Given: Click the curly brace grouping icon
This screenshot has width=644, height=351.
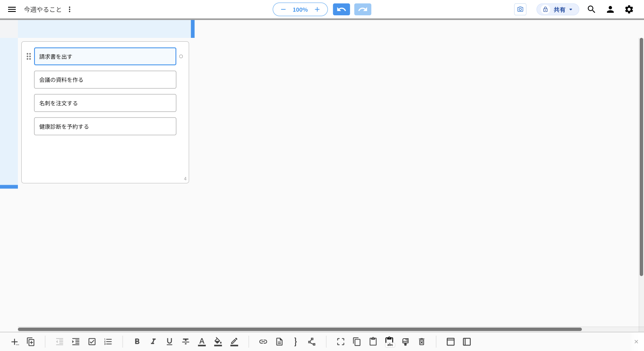Looking at the screenshot, I should 296,342.
